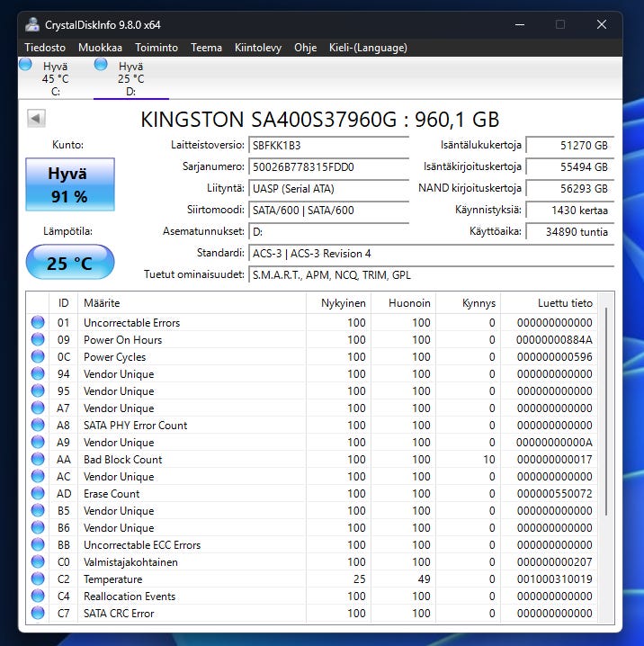
Task: Open the Kieli-(Language) menu
Action: pos(368,48)
